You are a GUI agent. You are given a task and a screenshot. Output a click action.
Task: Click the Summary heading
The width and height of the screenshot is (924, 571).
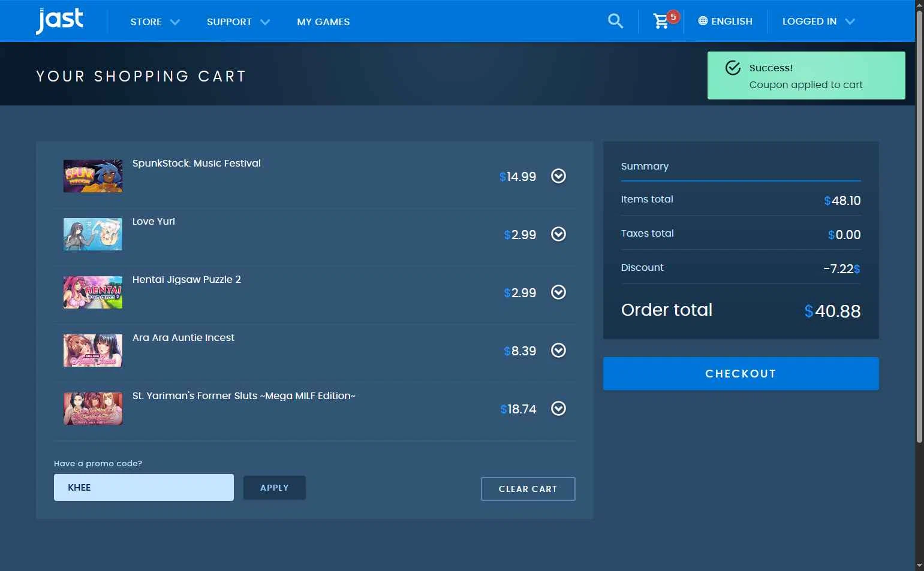point(645,166)
